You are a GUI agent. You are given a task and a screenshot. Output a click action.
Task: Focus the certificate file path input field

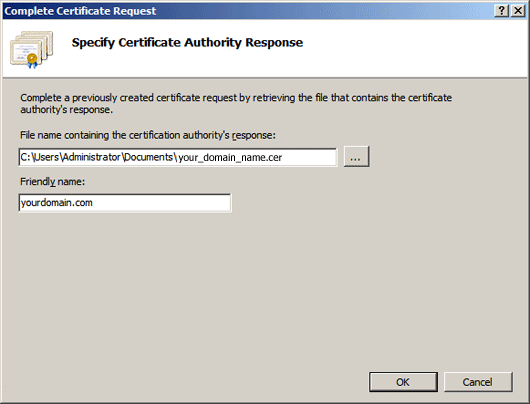[x=178, y=157]
